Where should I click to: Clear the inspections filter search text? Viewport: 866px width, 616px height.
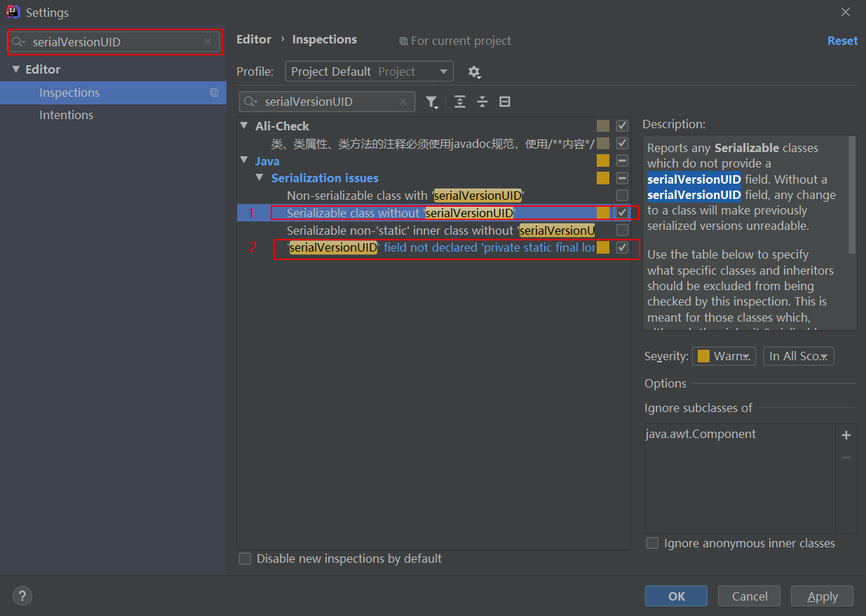pos(402,102)
